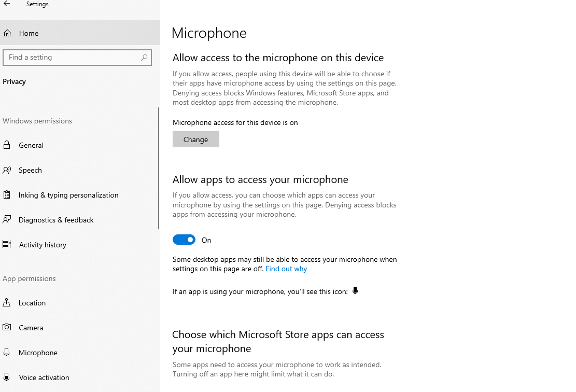576x392 pixels.
Task: Select Home in the sidebar
Action: click(29, 33)
